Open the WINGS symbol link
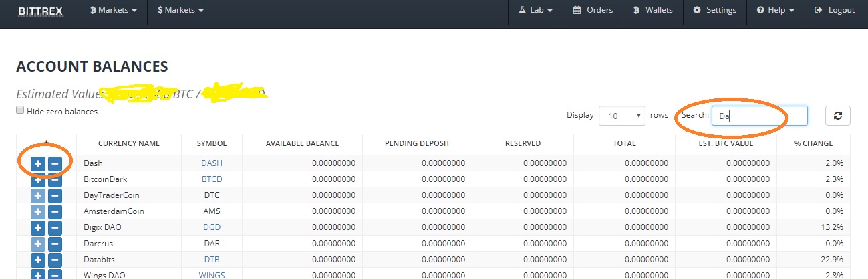This screenshot has width=868, height=279. tap(212, 275)
